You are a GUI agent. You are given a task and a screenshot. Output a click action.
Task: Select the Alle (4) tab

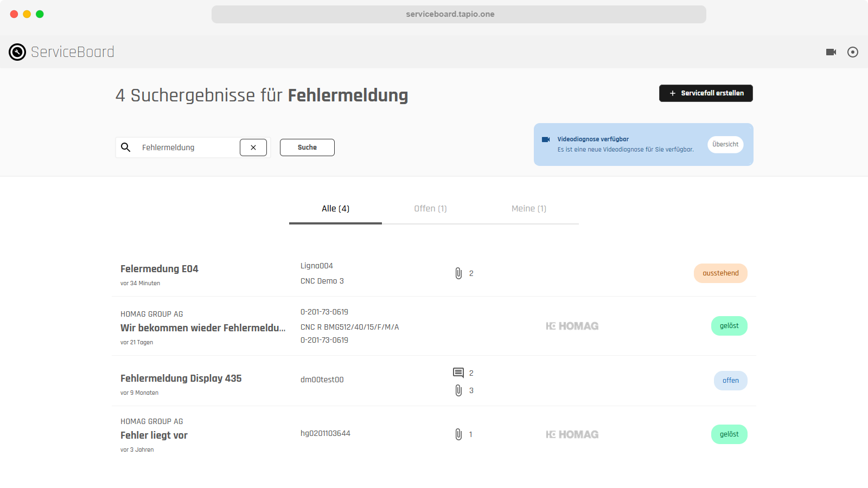click(335, 209)
